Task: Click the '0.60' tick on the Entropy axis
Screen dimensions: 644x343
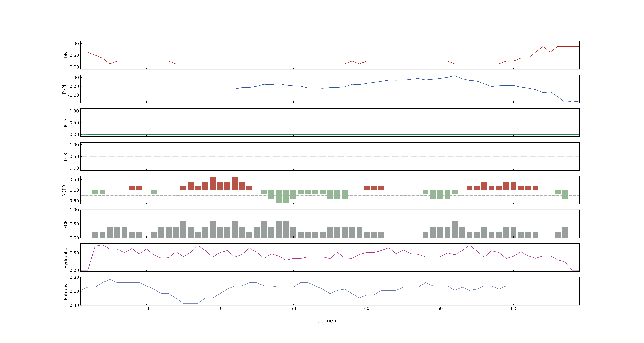Action: [74, 291]
